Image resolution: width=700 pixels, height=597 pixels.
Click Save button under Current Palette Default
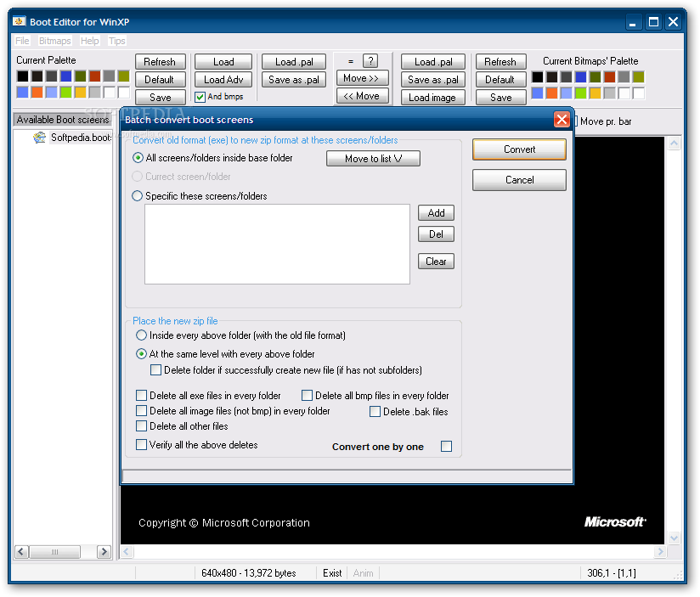click(161, 98)
